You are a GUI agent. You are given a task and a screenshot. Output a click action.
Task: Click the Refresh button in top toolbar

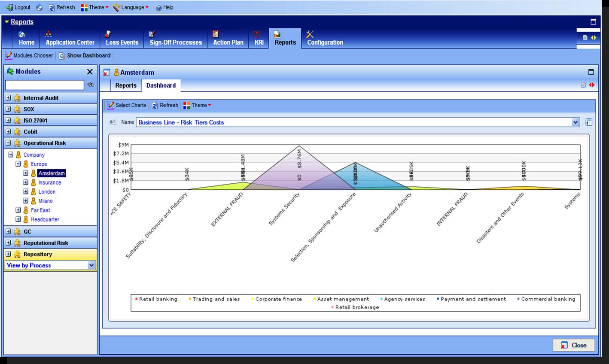tap(61, 7)
